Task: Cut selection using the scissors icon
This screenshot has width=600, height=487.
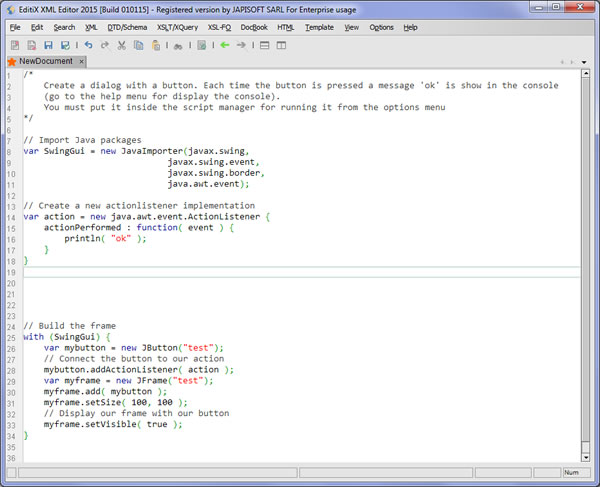Action: (122, 46)
